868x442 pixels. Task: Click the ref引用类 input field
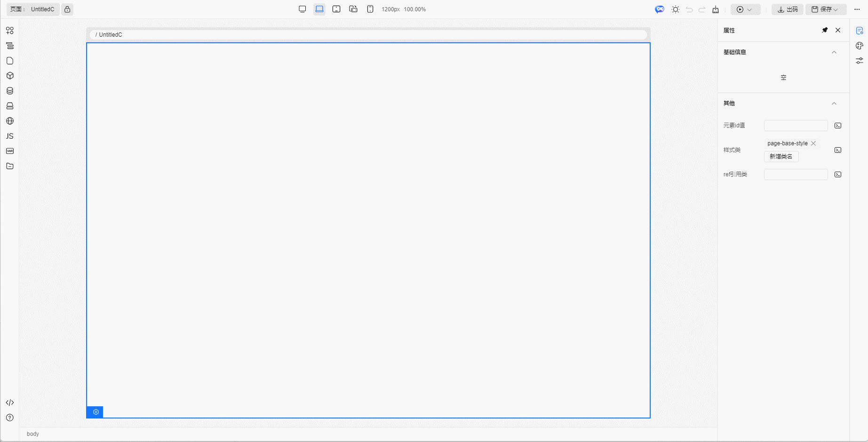coord(796,174)
